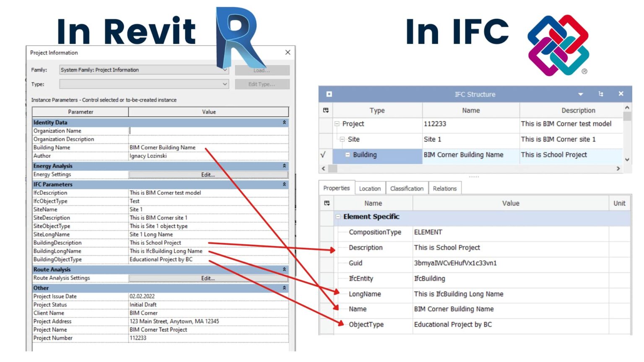Collapse the Project node in IFC Structure
The height and width of the screenshot is (362, 644).
click(x=337, y=124)
